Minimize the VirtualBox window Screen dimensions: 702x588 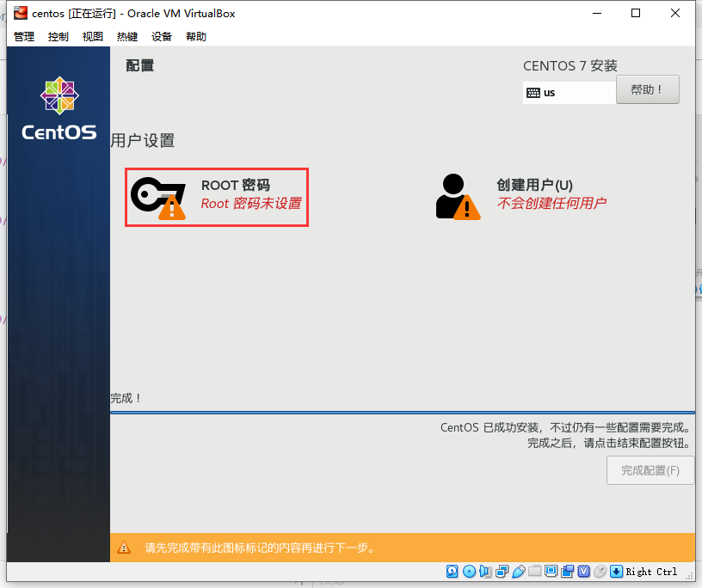596,14
